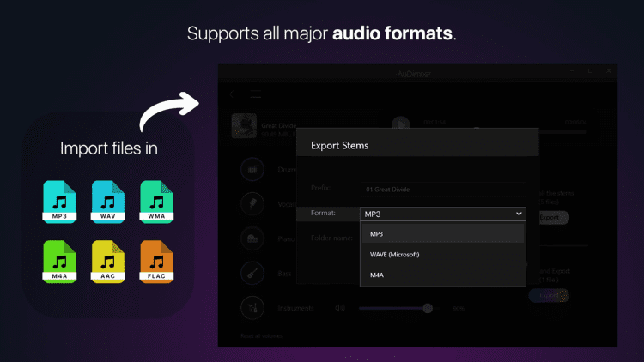The image size is (644, 362).
Task: Click the Instruments stem icon
Action: point(252,308)
